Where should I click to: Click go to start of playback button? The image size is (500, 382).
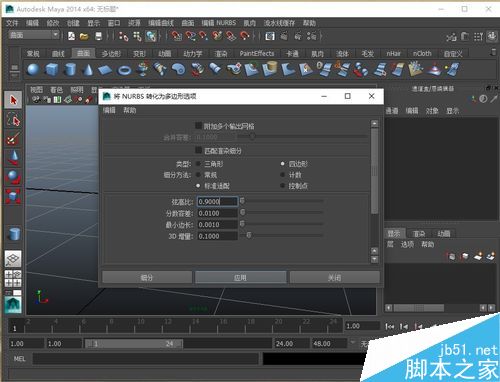tap(390, 326)
